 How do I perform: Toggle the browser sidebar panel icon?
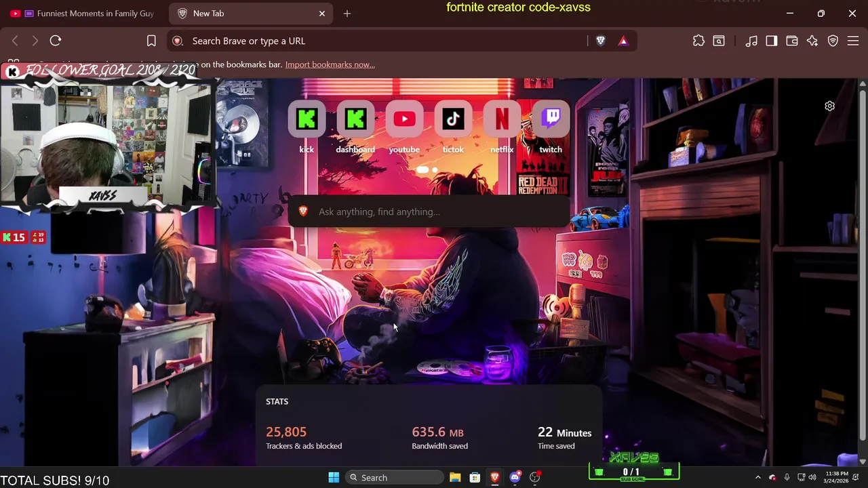772,41
